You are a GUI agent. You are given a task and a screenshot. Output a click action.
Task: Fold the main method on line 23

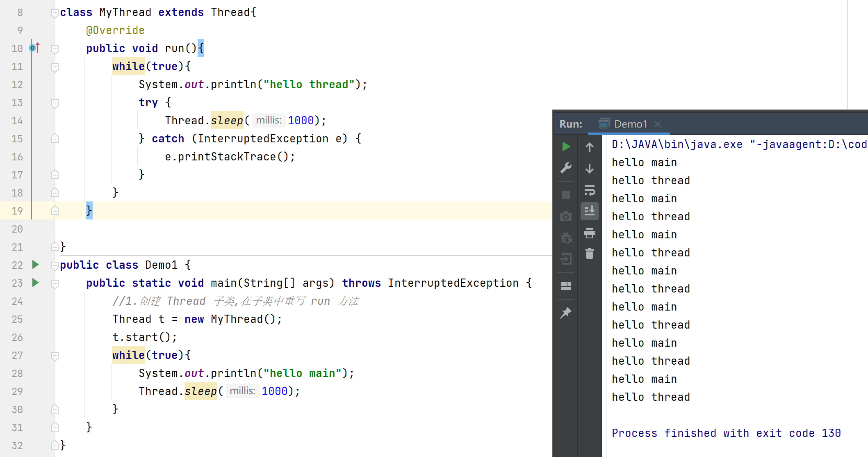click(55, 283)
